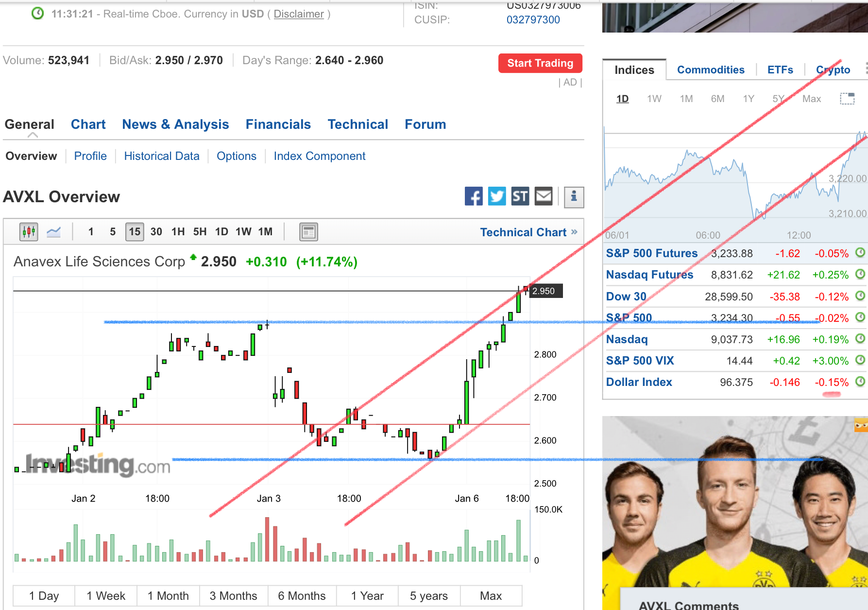Select 6M on indices mini chart
The image size is (868, 610).
click(x=717, y=99)
